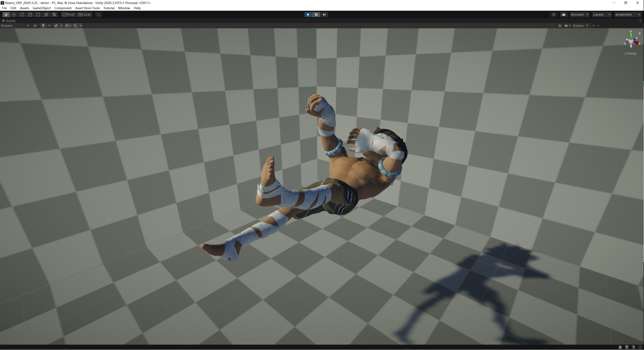Screen dimensions: 644x350
Task: Open the Help menu
Action: pyautogui.click(x=137, y=8)
